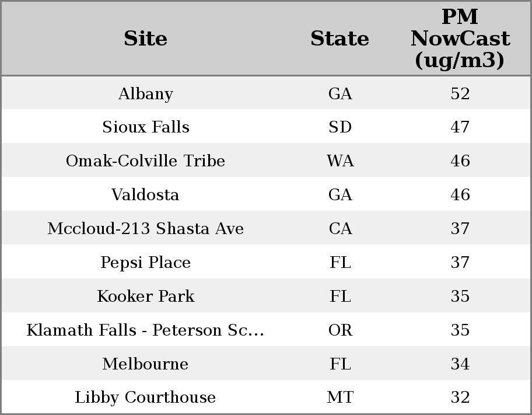Click the MT state cell
This screenshot has width=532, height=415.
pos(340,397)
